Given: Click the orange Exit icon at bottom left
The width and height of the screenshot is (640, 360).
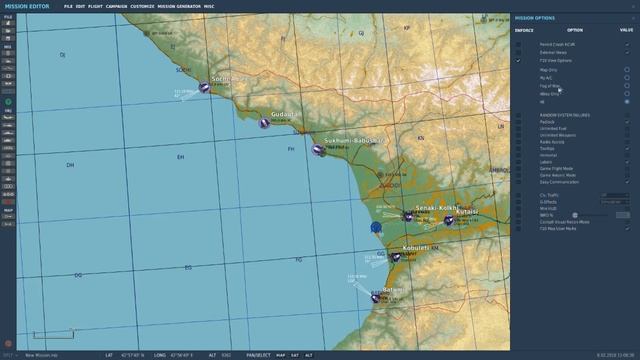Looking at the screenshot, I should pos(8,344).
